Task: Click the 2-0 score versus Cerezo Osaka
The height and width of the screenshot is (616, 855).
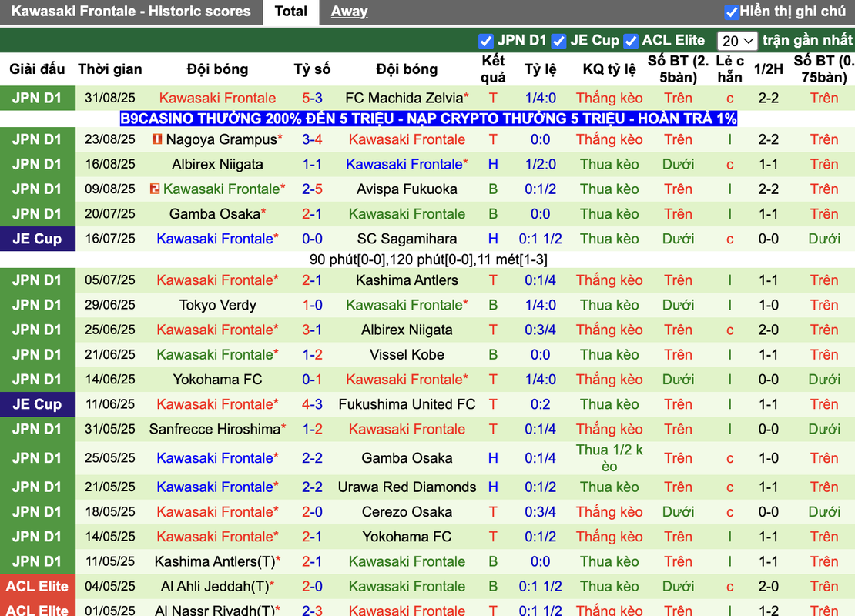Action: coord(312,512)
